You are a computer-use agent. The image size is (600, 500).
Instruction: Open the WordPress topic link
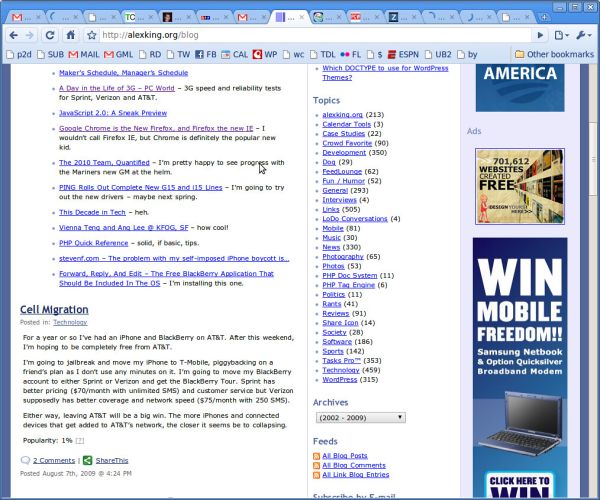pos(339,379)
